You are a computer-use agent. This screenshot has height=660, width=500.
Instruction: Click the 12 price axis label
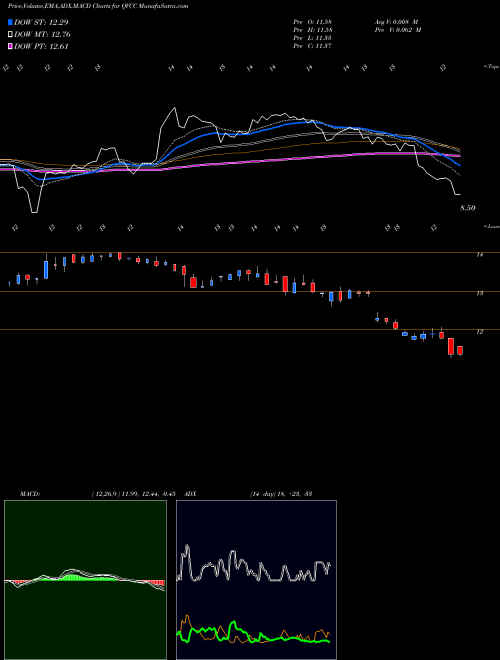(x=479, y=332)
